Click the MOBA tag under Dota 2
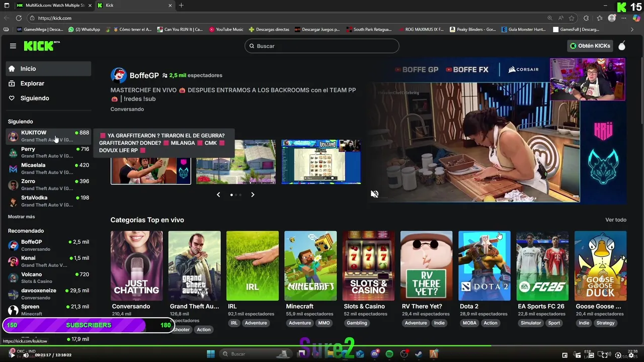This screenshot has height=362, width=644. click(469, 323)
